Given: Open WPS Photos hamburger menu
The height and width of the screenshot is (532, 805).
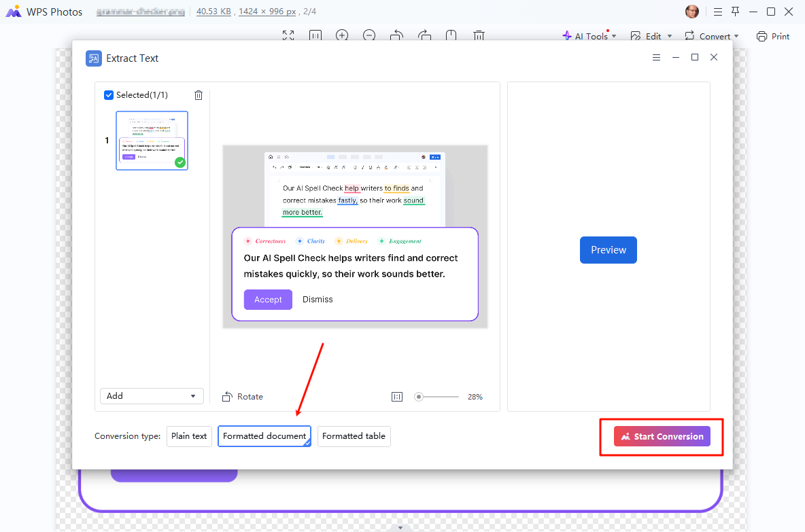Looking at the screenshot, I should coord(718,12).
